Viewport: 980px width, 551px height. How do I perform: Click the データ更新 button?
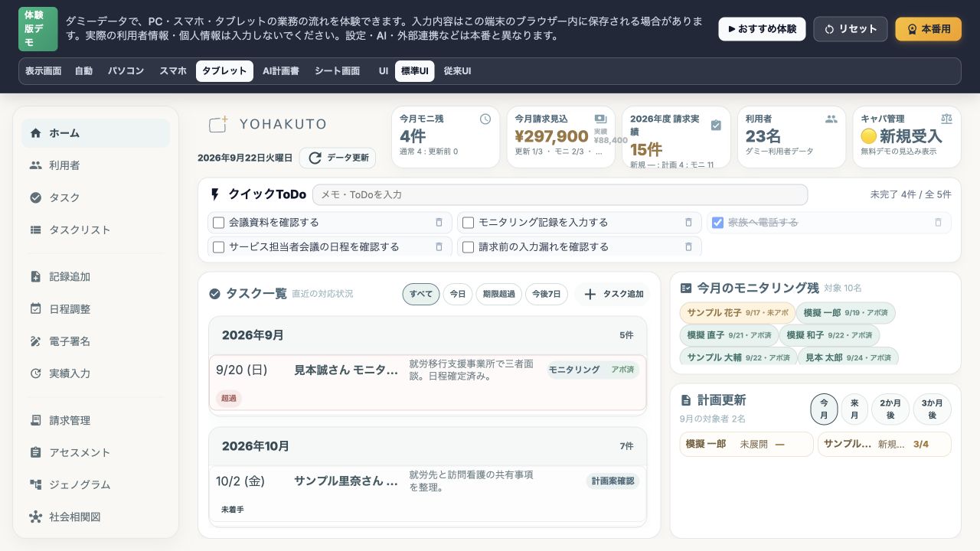click(338, 158)
